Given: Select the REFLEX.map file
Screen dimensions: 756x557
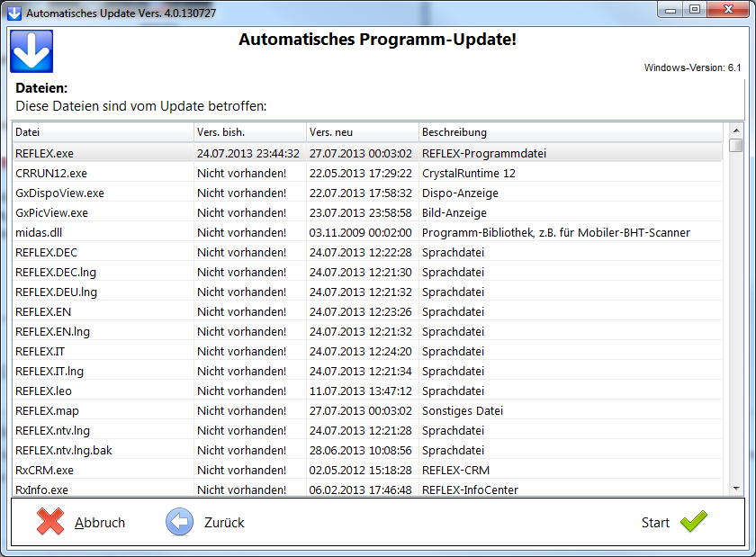Looking at the screenshot, I should (x=367, y=410).
